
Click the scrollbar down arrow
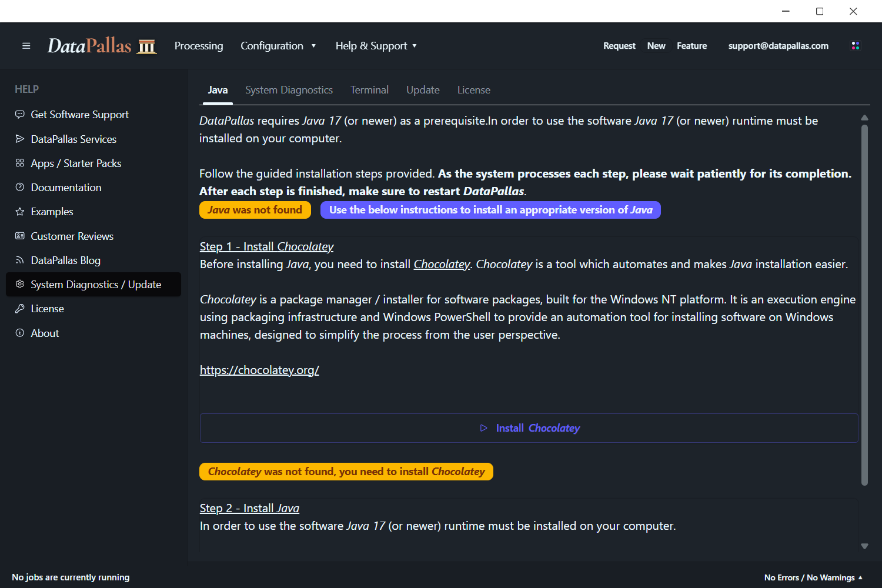[864, 546]
